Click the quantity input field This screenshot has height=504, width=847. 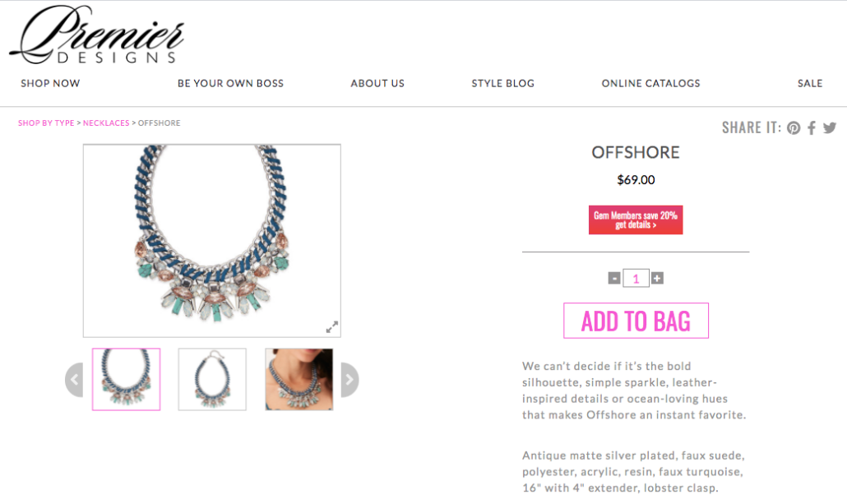[x=636, y=278]
